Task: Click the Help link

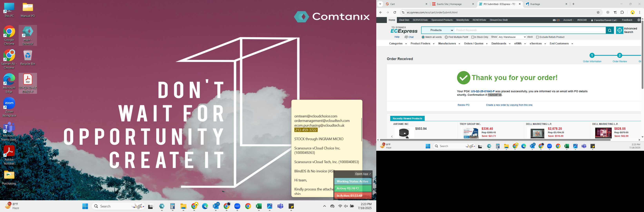Action: click(x=397, y=37)
